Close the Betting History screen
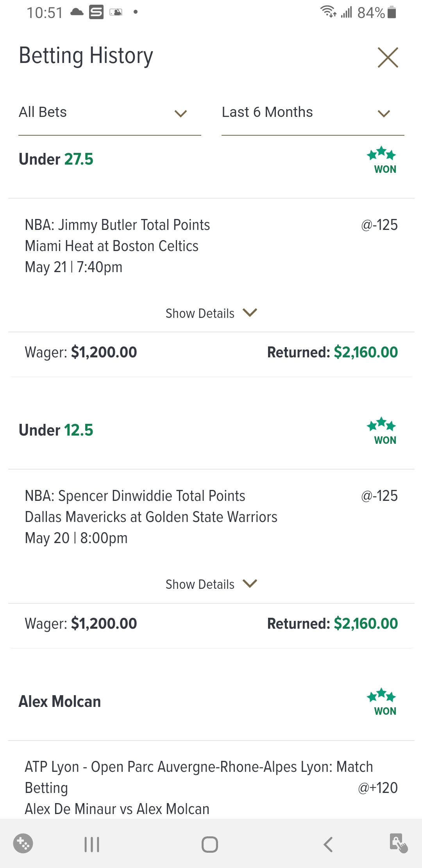 (388, 57)
